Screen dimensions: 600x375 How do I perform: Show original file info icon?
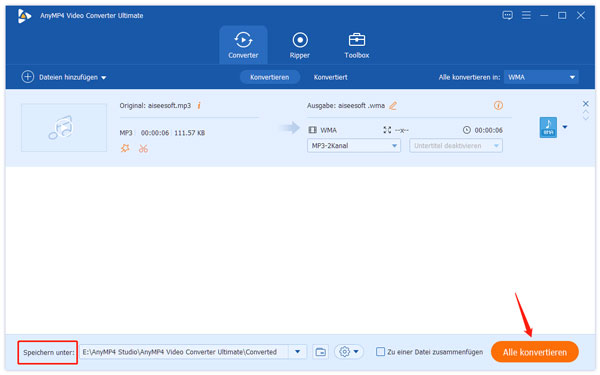(x=199, y=105)
